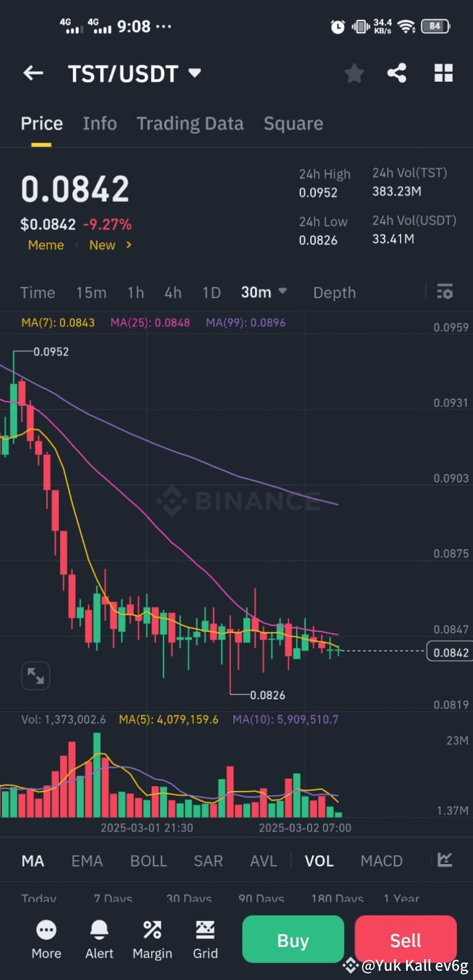The width and height of the screenshot is (473, 980).
Task: Expand the chart to fullscreen
Action: pos(36,675)
